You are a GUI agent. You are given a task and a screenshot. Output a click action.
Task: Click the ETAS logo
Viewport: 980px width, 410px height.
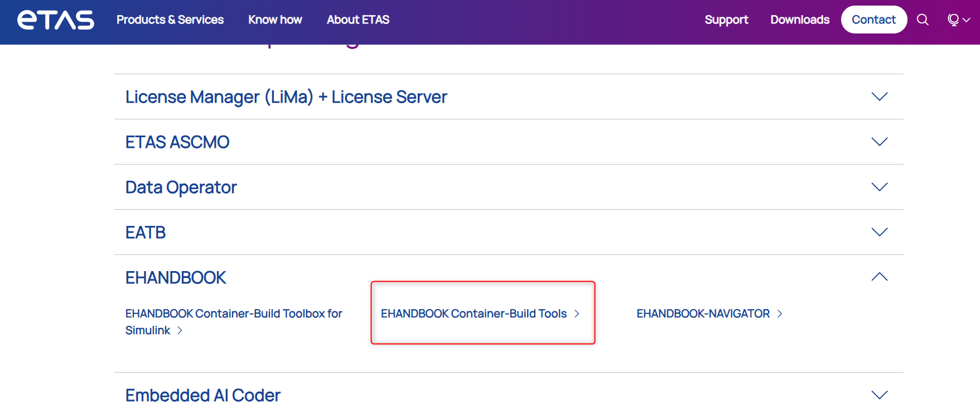(x=56, y=20)
